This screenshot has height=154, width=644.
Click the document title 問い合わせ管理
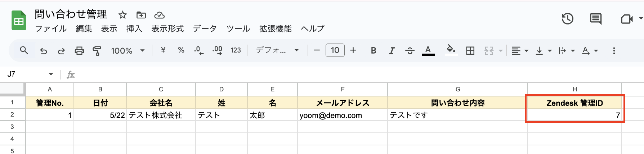[71, 14]
